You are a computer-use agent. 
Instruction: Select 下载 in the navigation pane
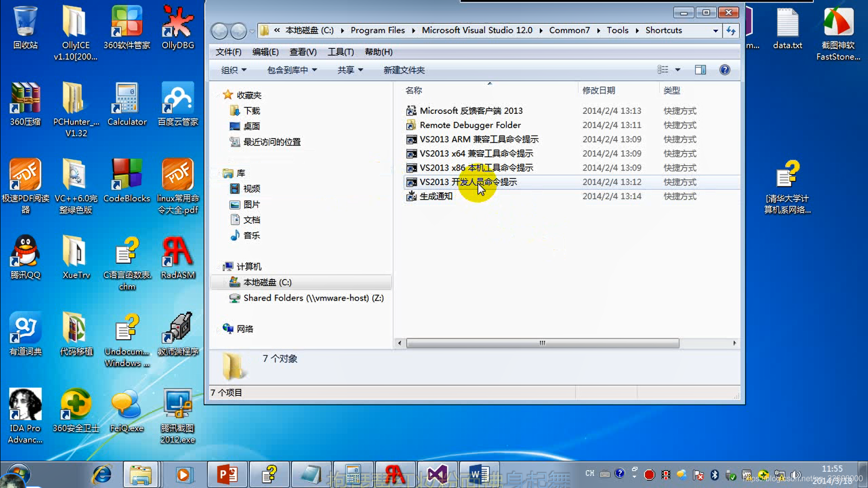click(x=252, y=111)
